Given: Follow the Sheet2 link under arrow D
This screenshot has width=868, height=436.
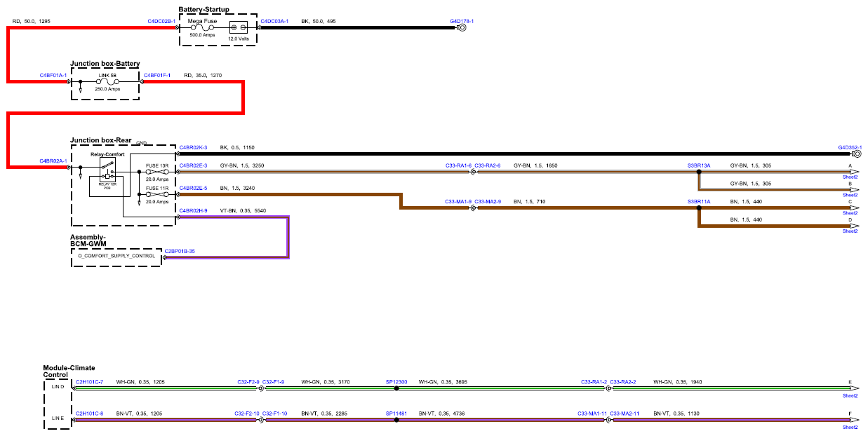Looking at the screenshot, I should click(x=850, y=231).
